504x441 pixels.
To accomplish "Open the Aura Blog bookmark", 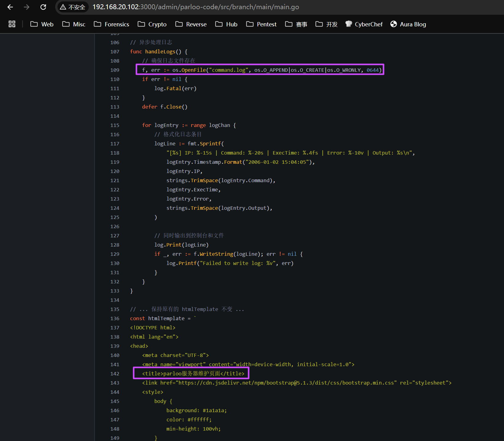I will coord(408,24).
